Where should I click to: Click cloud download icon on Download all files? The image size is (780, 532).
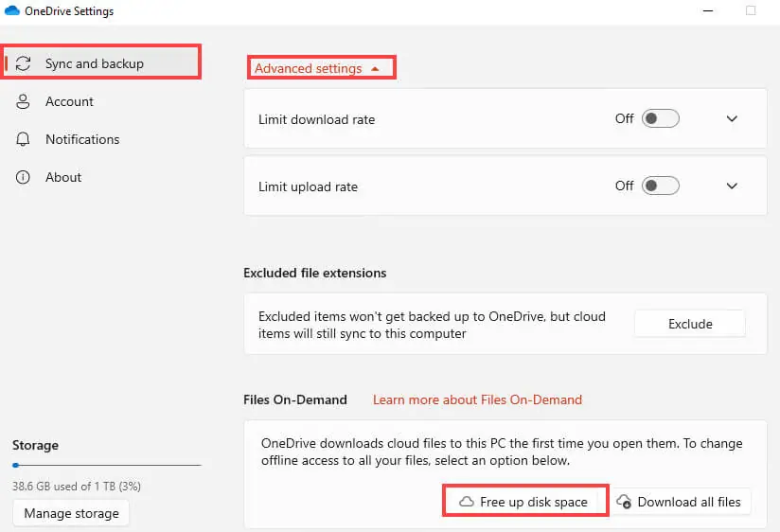[x=624, y=502]
